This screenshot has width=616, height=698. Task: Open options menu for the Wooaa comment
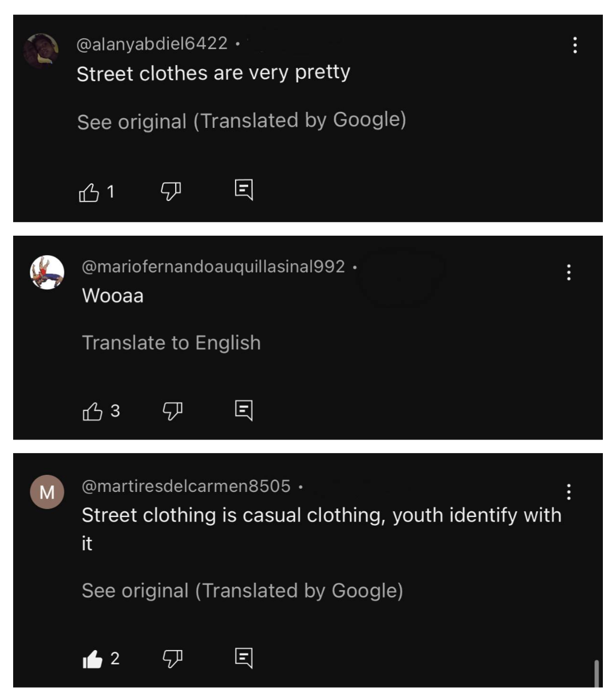(x=569, y=272)
